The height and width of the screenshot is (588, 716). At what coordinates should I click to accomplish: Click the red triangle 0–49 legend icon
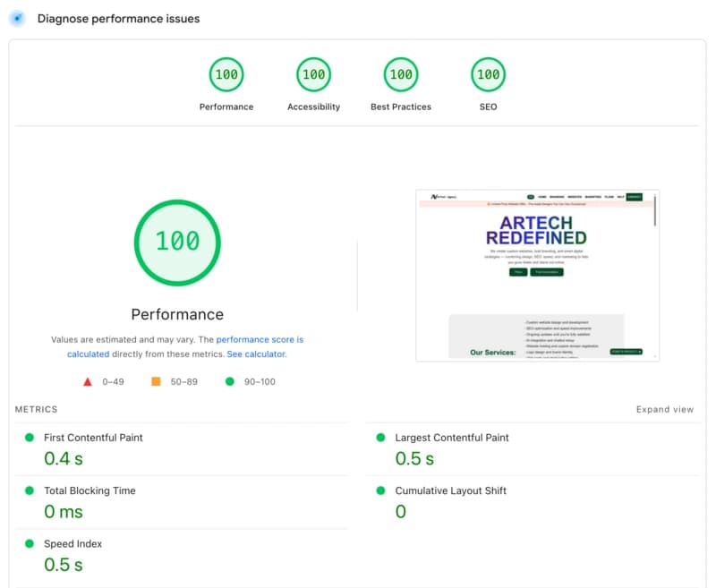(x=88, y=381)
